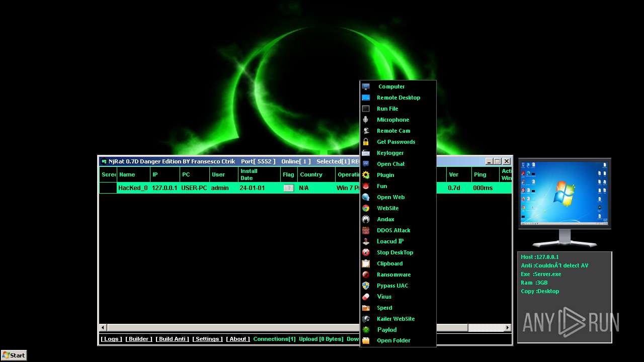Sort by the Name column header

click(x=133, y=174)
